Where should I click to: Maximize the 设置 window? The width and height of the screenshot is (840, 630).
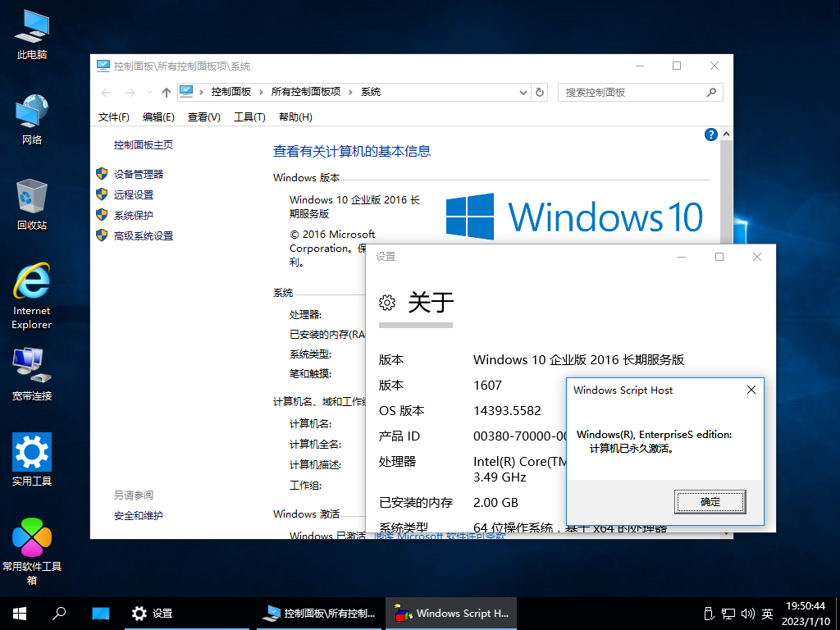[719, 257]
